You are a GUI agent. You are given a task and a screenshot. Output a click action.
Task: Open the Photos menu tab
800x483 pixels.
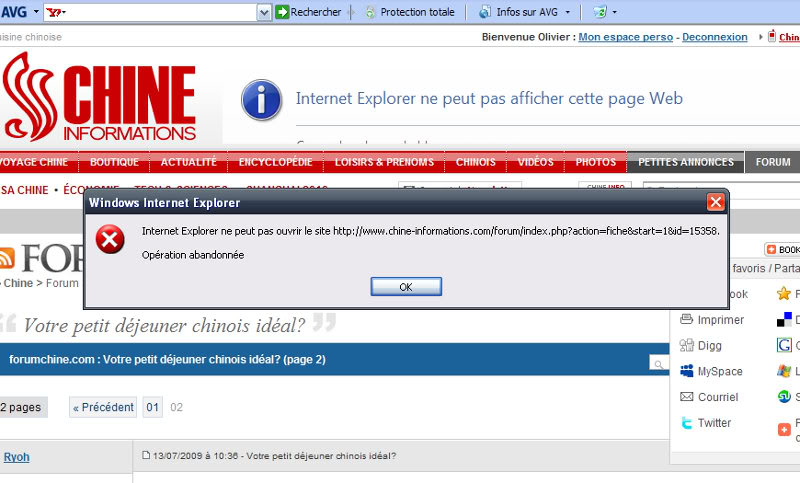(x=595, y=162)
